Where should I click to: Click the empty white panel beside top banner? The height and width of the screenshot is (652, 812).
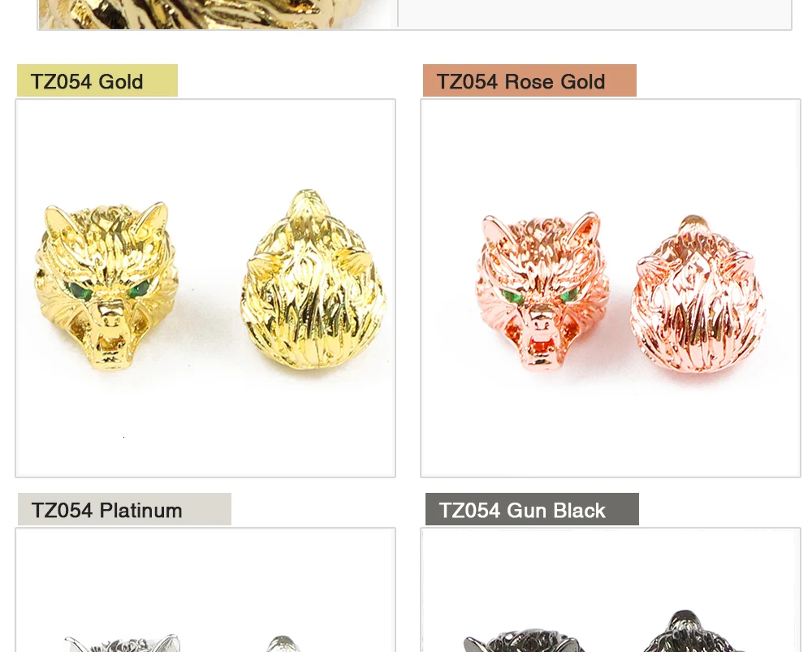[594, 14]
